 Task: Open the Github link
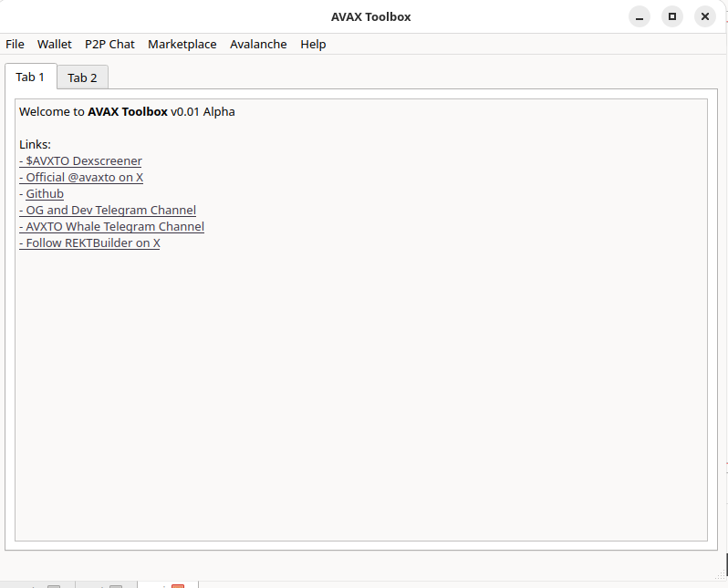click(45, 194)
